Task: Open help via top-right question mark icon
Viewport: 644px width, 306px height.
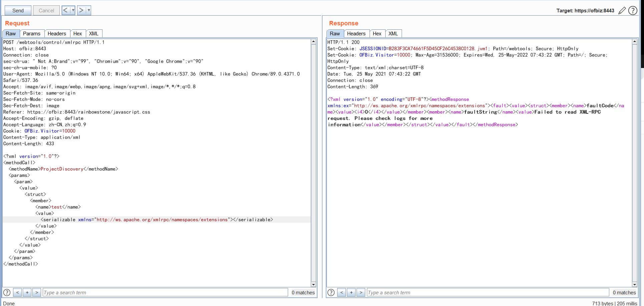Action: (633, 11)
